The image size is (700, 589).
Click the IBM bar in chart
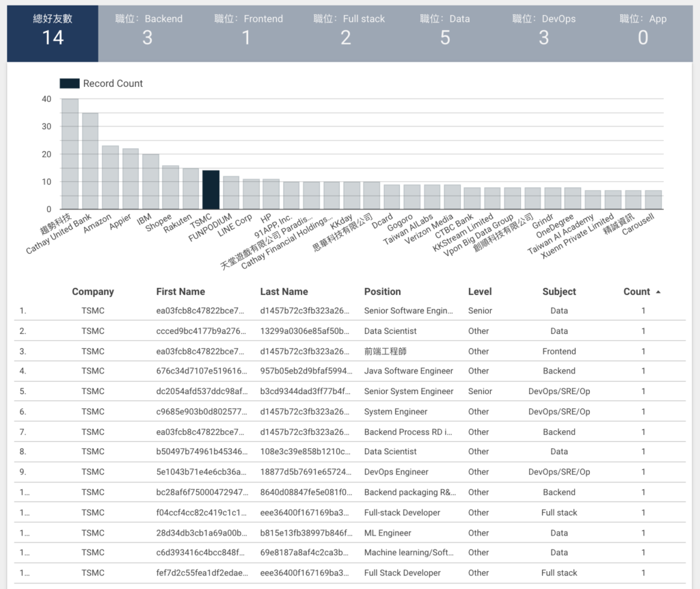(x=150, y=181)
